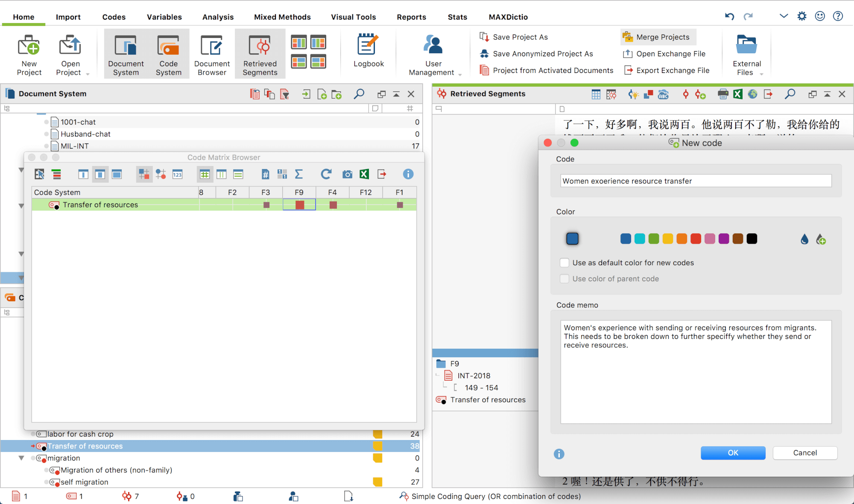Open the Import tab
This screenshot has width=854, height=504.
(68, 17)
